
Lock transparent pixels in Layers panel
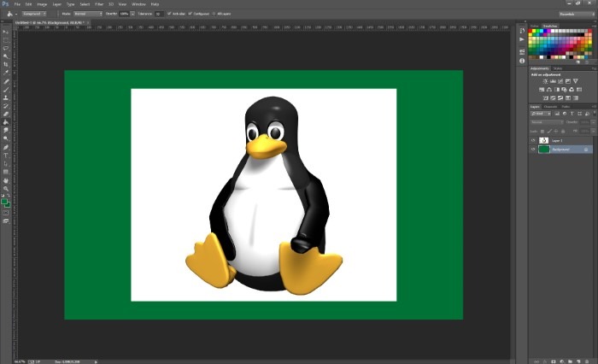542,132
